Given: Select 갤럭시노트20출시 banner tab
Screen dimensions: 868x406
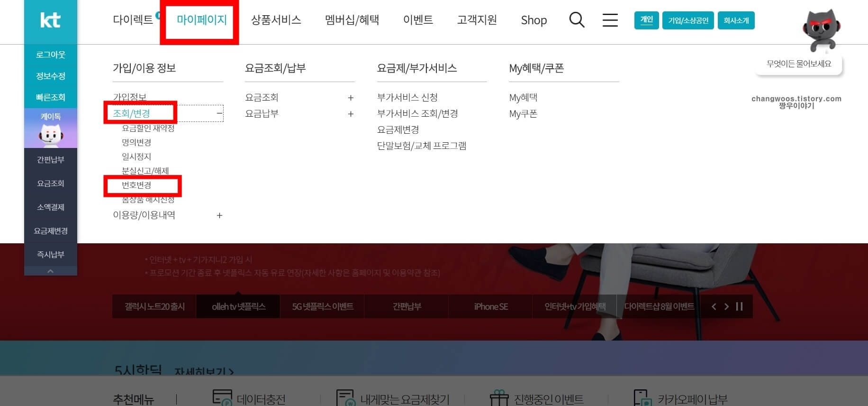Looking at the screenshot, I should (154, 306).
